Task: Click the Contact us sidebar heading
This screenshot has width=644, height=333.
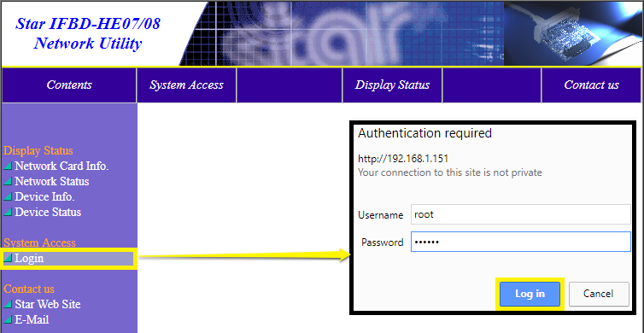Action: pos(29,289)
